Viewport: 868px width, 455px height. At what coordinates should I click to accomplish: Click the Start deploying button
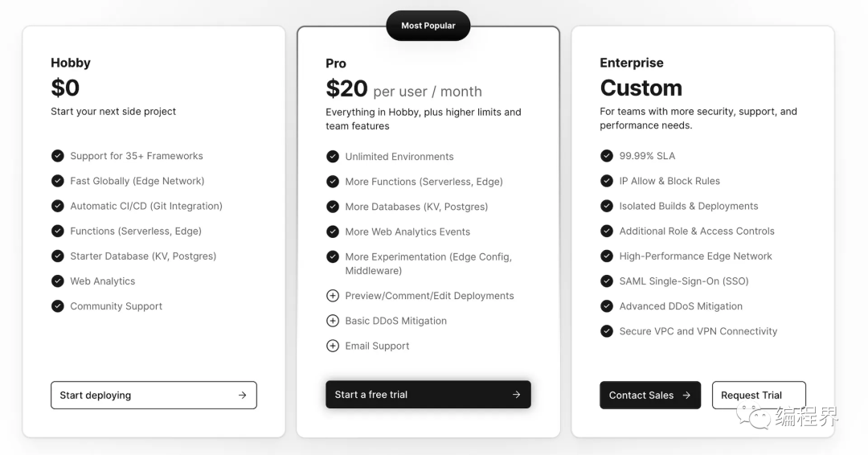click(154, 396)
